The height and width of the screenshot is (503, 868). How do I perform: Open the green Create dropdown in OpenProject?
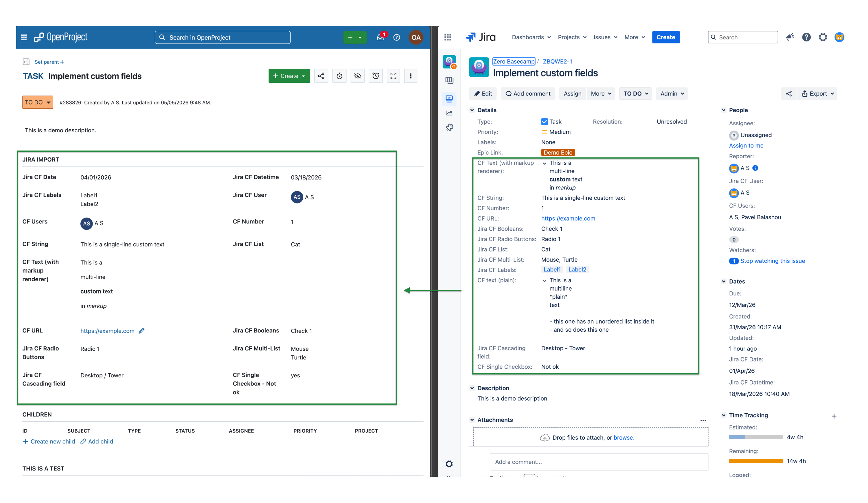coord(289,76)
